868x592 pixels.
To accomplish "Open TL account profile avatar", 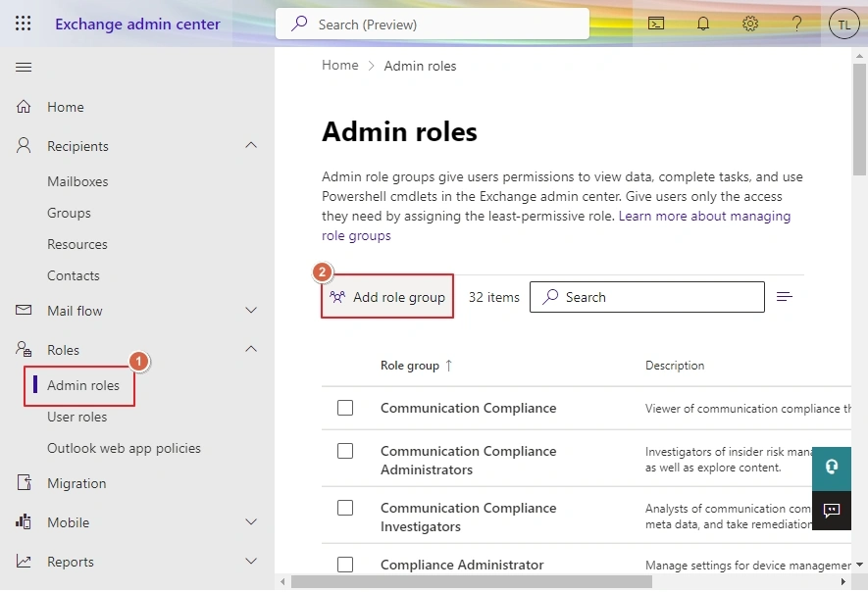I will pyautogui.click(x=843, y=24).
